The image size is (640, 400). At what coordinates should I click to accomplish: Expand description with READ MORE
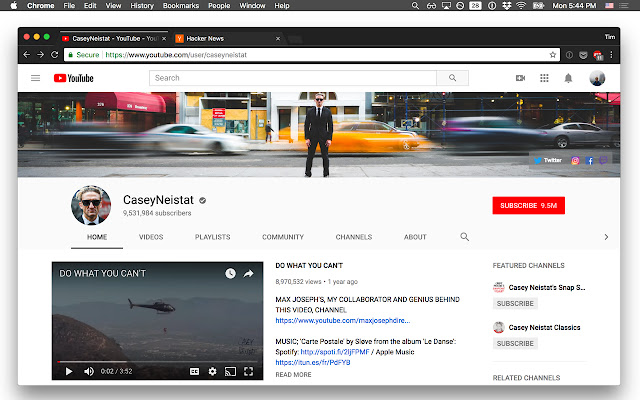[293, 375]
